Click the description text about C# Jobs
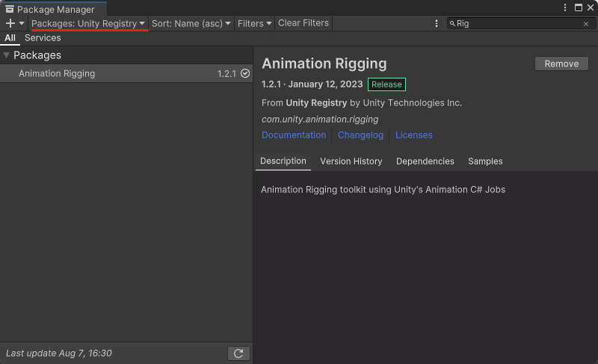 [383, 189]
